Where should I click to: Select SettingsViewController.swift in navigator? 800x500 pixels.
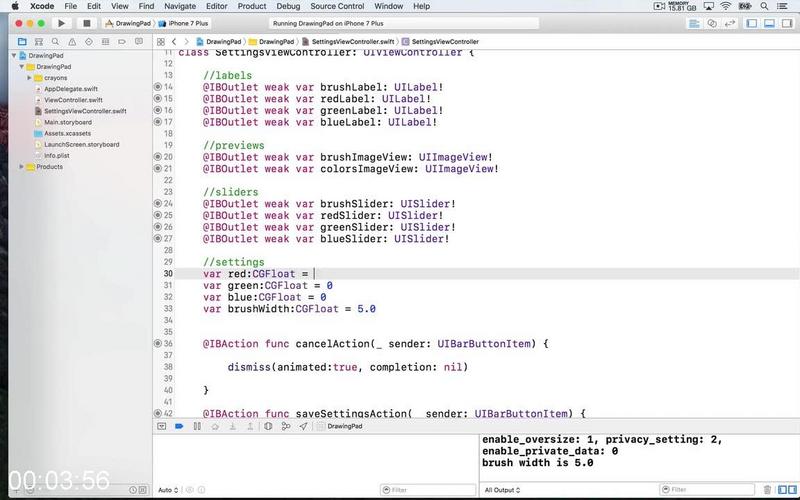(85, 111)
